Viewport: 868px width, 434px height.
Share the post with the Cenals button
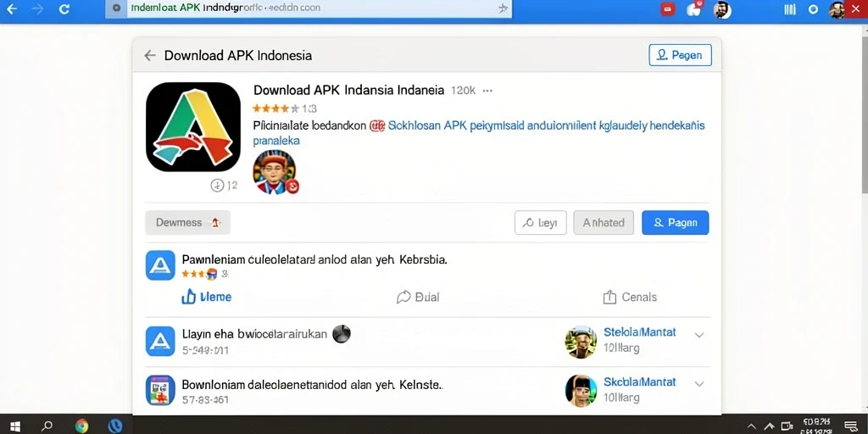point(630,298)
